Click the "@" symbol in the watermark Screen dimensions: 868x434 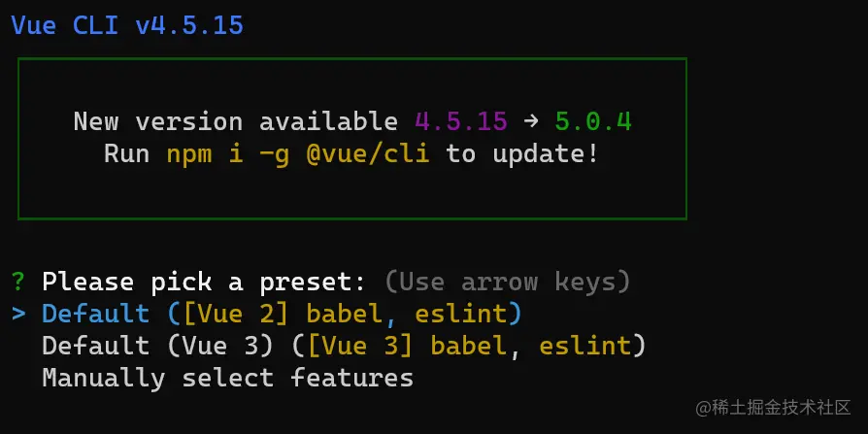tap(702, 410)
